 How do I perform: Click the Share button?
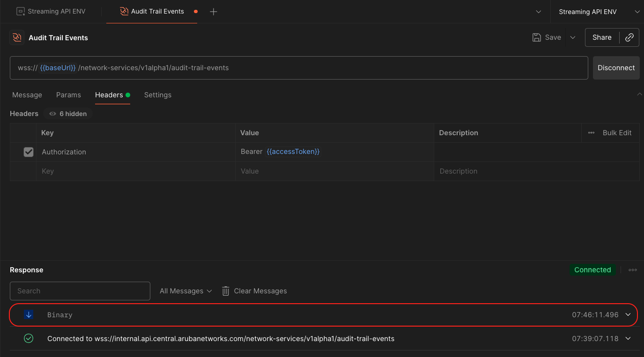602,37
